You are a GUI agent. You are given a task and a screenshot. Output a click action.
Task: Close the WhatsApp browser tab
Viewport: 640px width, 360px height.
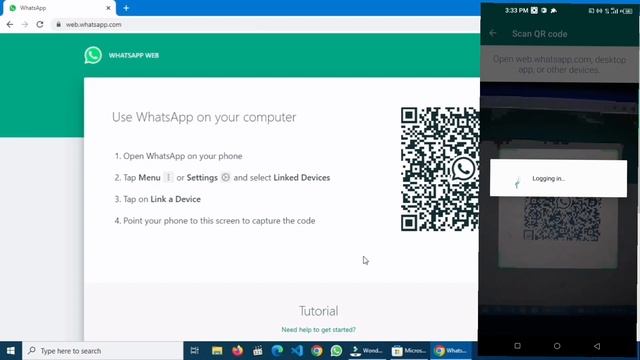109,8
